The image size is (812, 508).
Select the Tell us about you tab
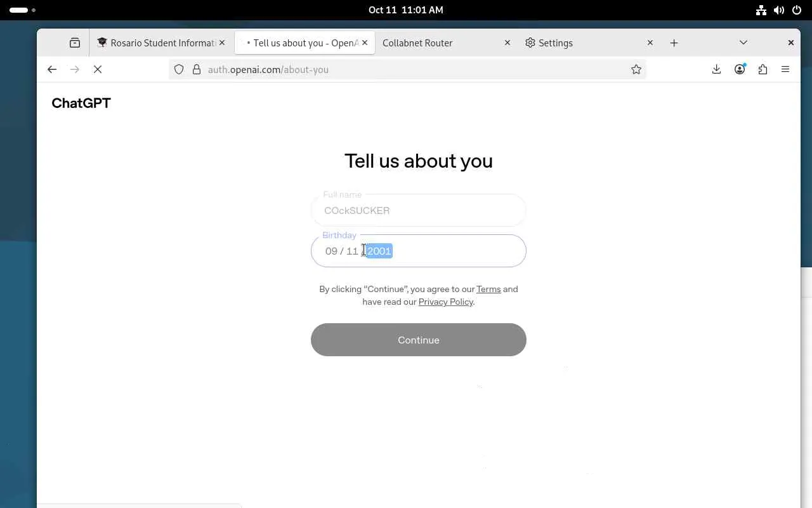click(x=304, y=43)
